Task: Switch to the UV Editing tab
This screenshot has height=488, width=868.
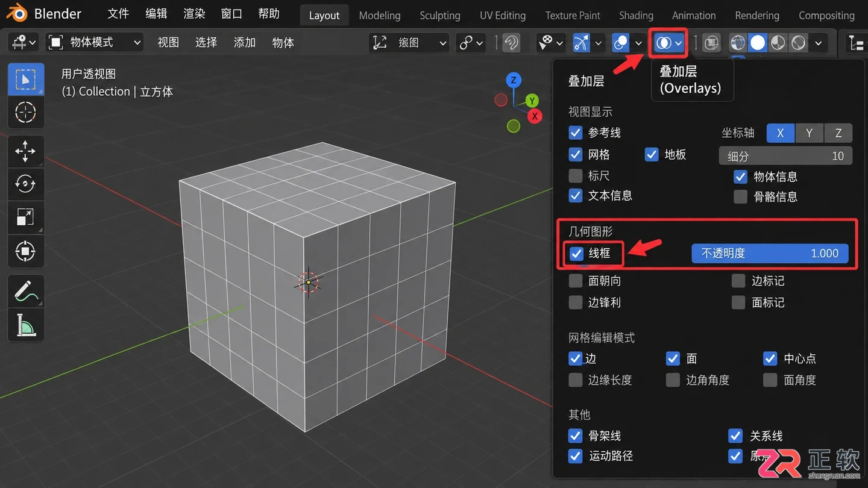Action: pyautogui.click(x=503, y=15)
